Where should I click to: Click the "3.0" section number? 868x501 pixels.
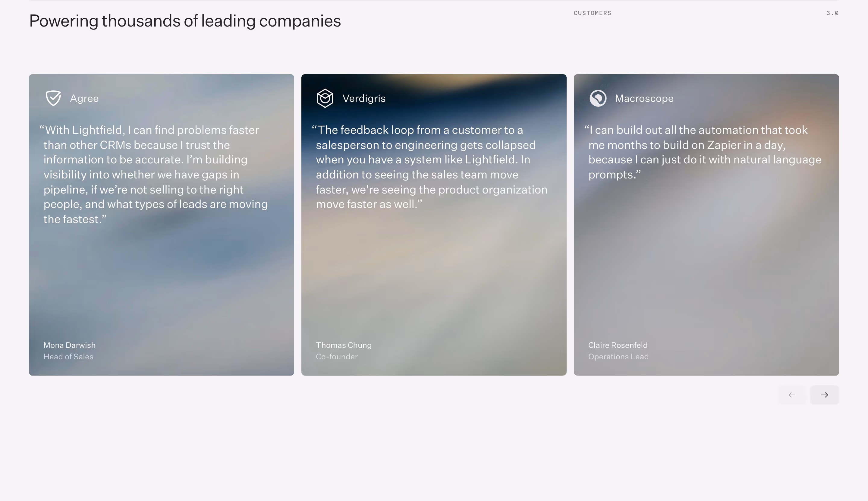click(x=832, y=13)
